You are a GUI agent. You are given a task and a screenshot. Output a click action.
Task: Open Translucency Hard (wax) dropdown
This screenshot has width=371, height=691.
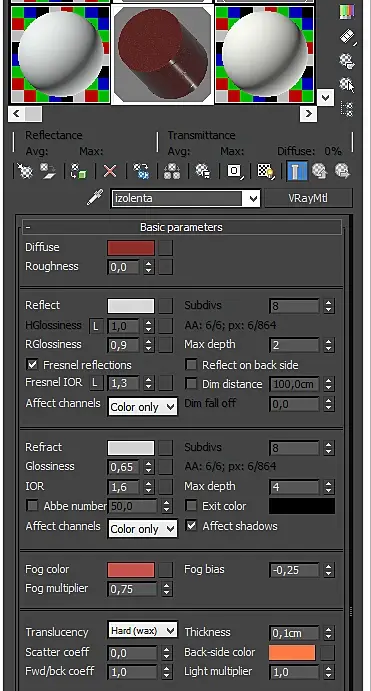[143, 631]
